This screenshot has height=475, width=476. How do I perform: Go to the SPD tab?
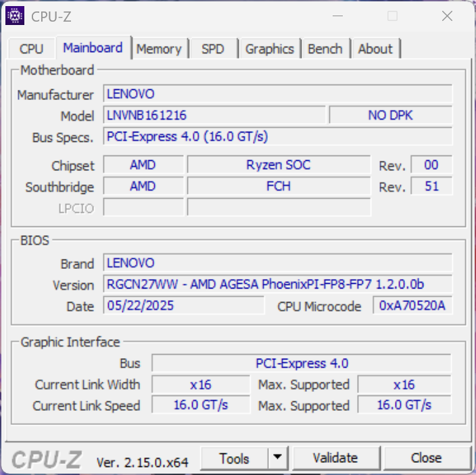click(x=213, y=49)
